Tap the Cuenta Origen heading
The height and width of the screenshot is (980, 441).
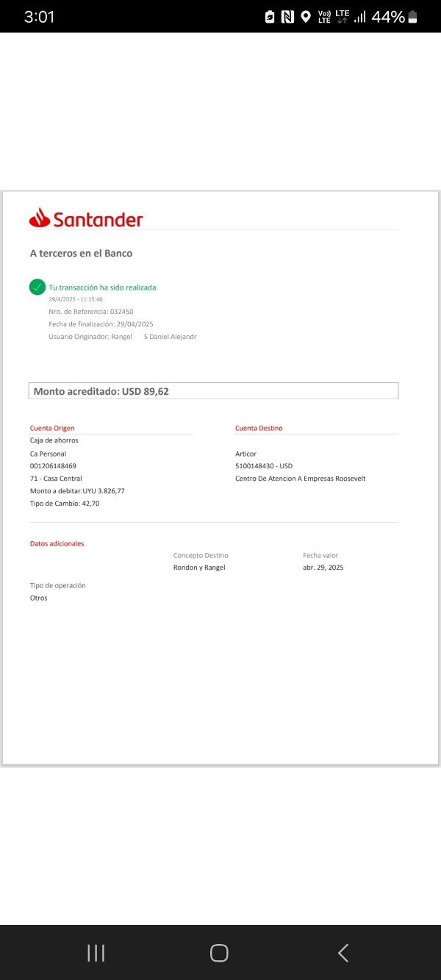tap(52, 428)
